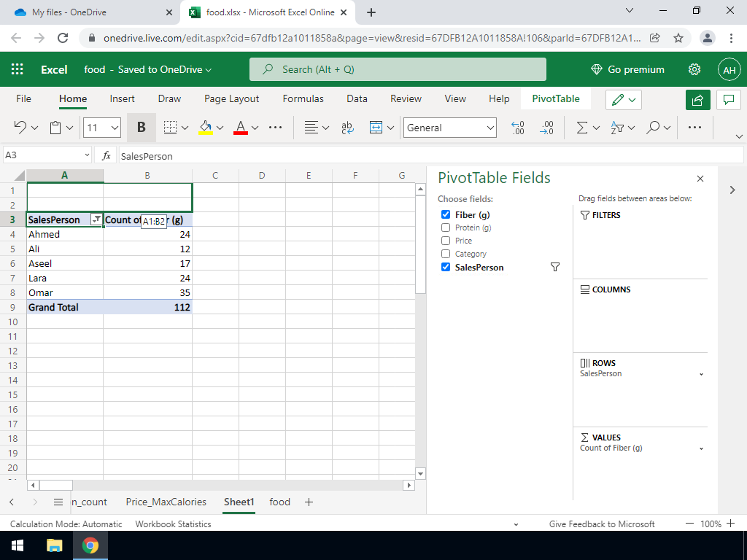Open SalesPerson row field options arrow

pos(701,374)
